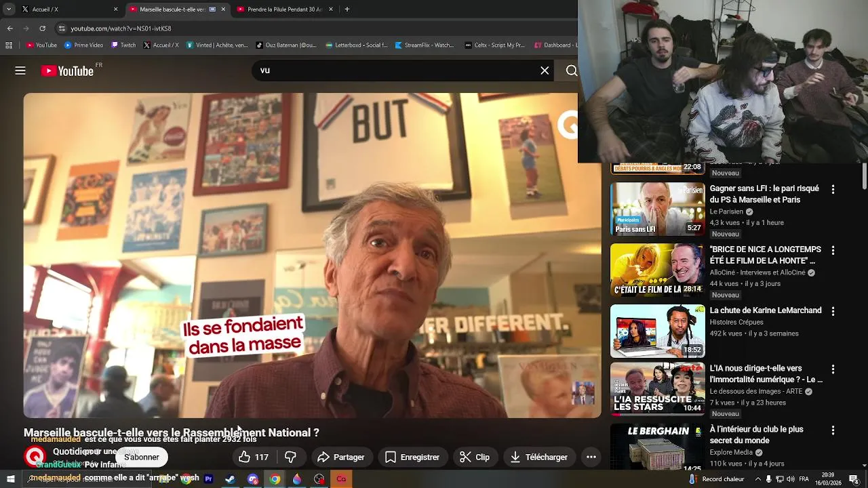868x488 pixels.
Task: Open the more actions ellipsis below video
Action: point(591,457)
